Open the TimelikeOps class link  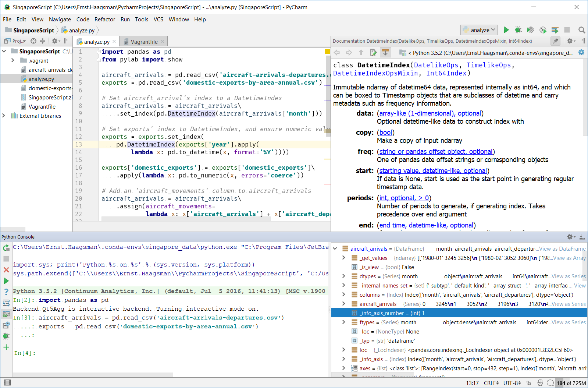489,65
